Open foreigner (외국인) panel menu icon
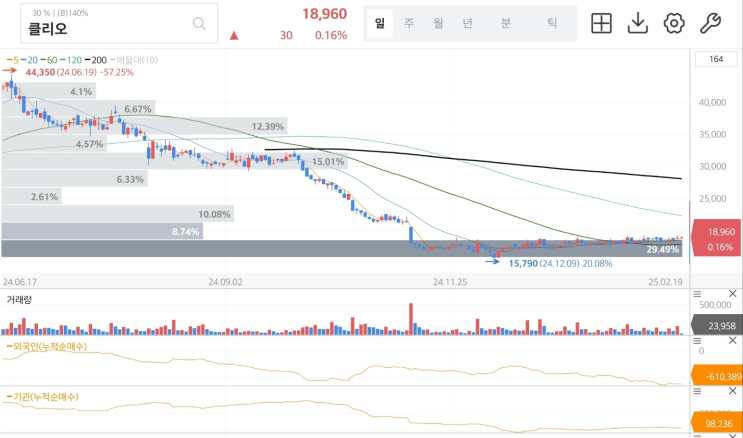 tap(697, 340)
